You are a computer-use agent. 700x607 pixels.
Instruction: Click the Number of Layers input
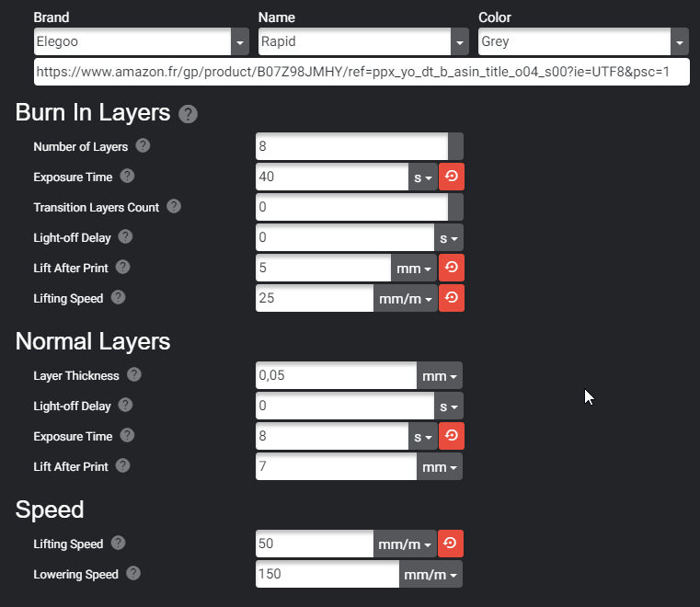click(x=351, y=146)
